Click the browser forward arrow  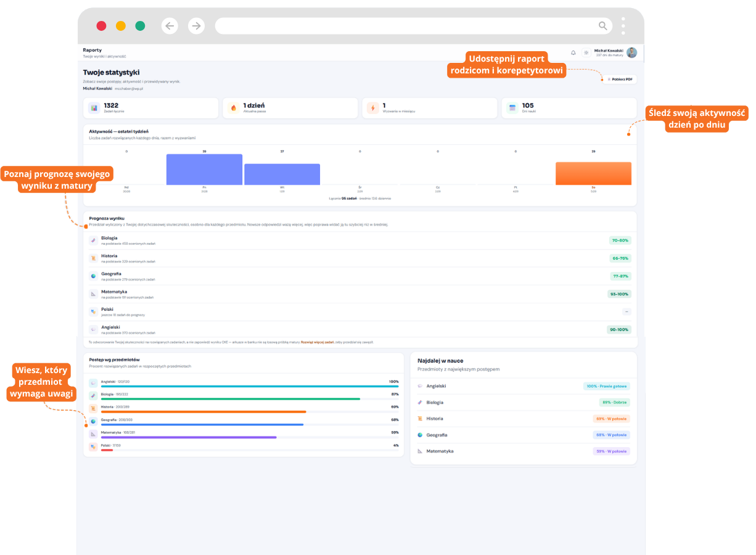[196, 26]
